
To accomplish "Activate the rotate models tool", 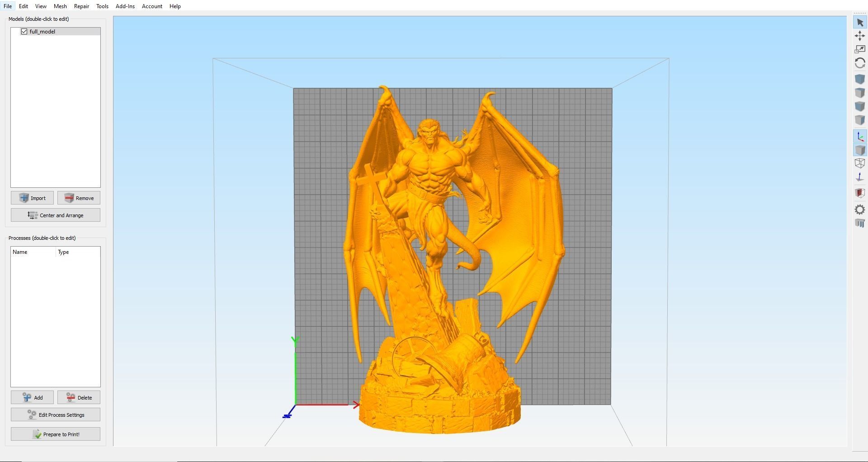I will tap(860, 63).
